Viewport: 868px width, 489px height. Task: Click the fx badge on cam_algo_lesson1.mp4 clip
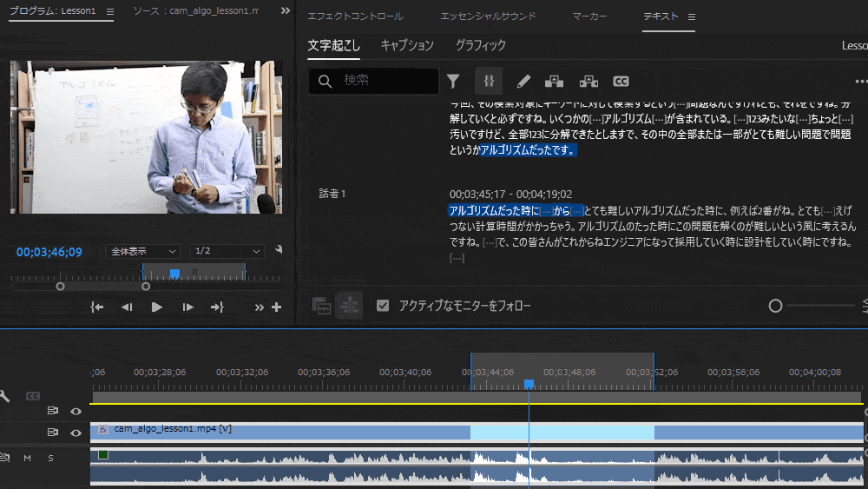tap(103, 429)
